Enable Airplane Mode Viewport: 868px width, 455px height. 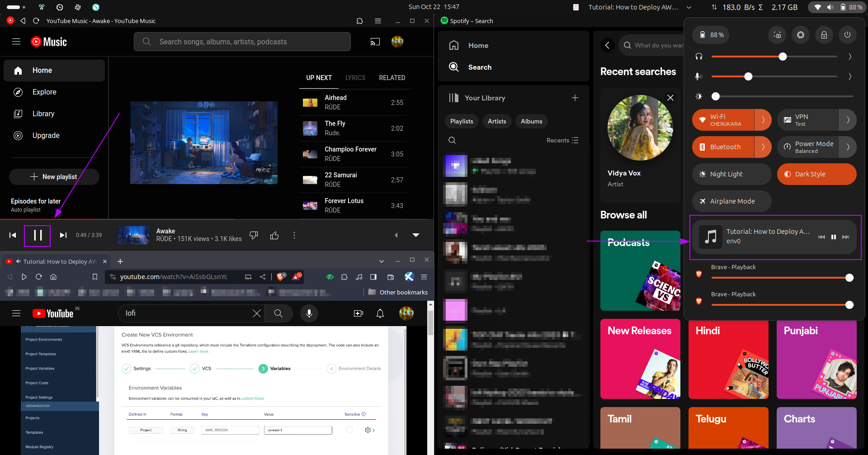click(731, 201)
